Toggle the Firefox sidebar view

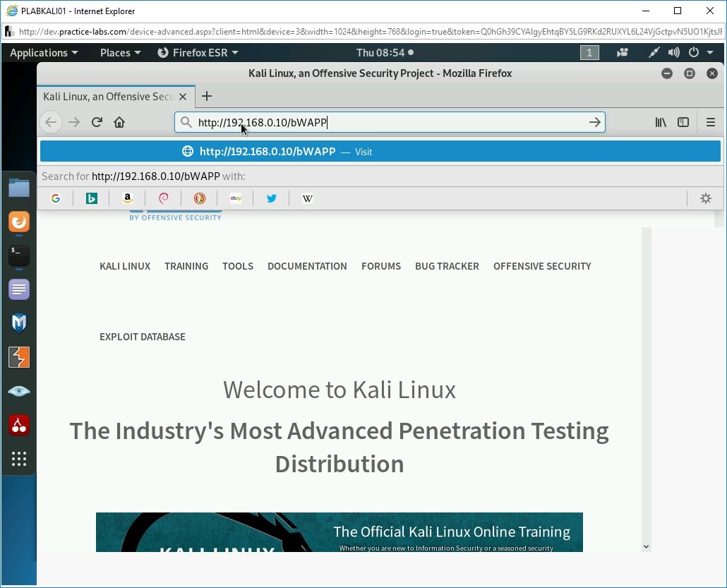tap(683, 122)
